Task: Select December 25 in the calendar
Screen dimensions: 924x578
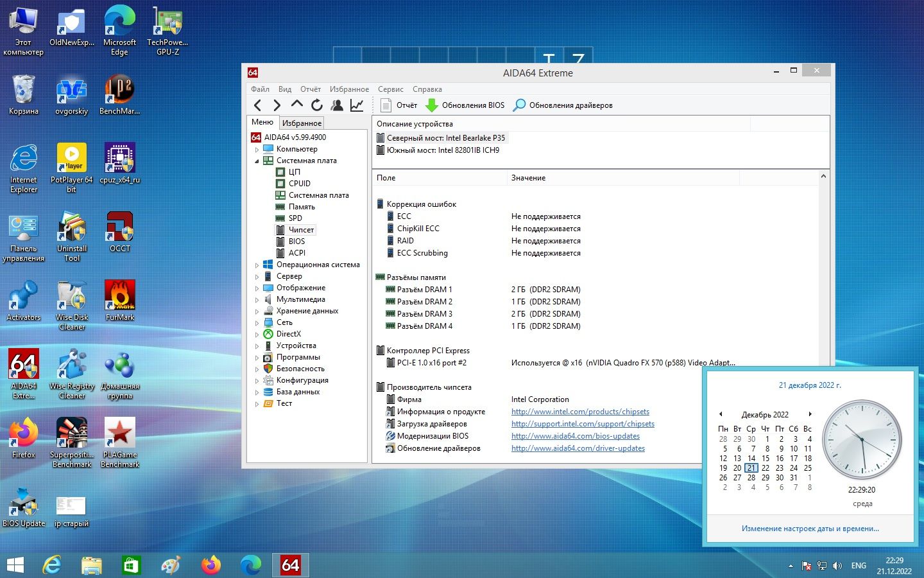Action: [808, 468]
